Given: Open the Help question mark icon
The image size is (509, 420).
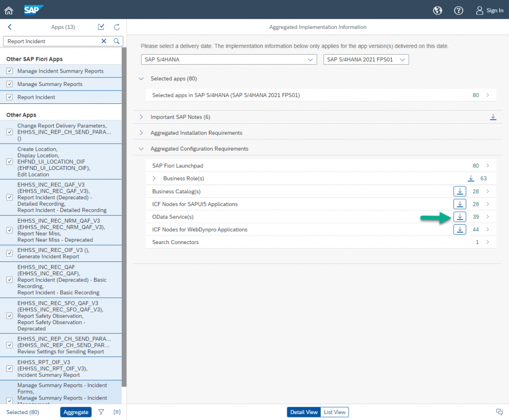Looking at the screenshot, I should [458, 10].
